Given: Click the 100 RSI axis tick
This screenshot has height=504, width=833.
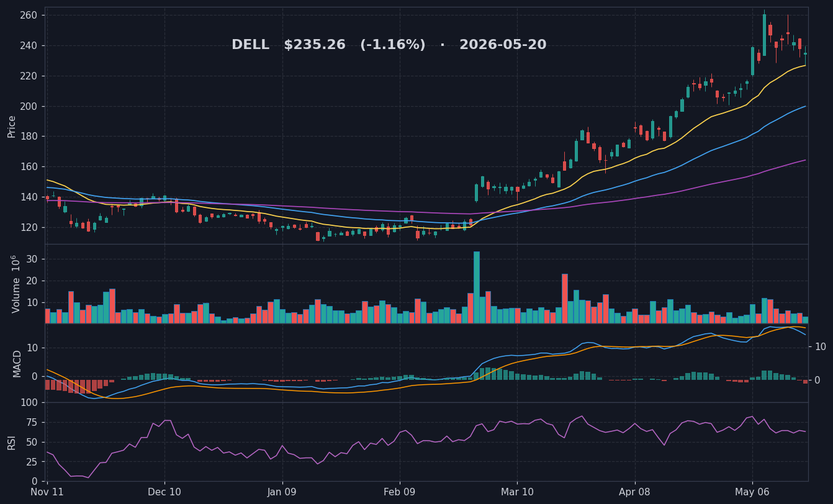Looking at the screenshot, I should [x=28, y=402].
